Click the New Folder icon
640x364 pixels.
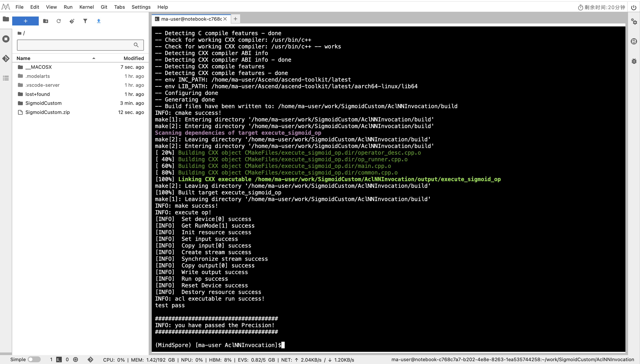[45, 21]
